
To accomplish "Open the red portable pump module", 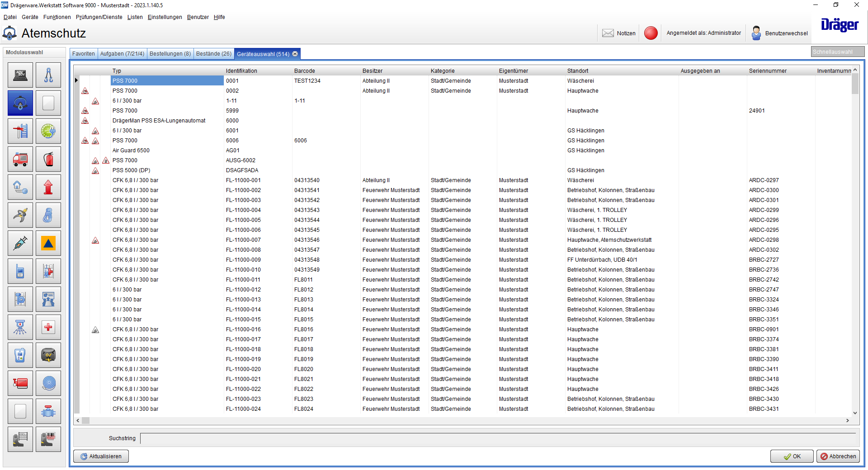I will [20, 383].
